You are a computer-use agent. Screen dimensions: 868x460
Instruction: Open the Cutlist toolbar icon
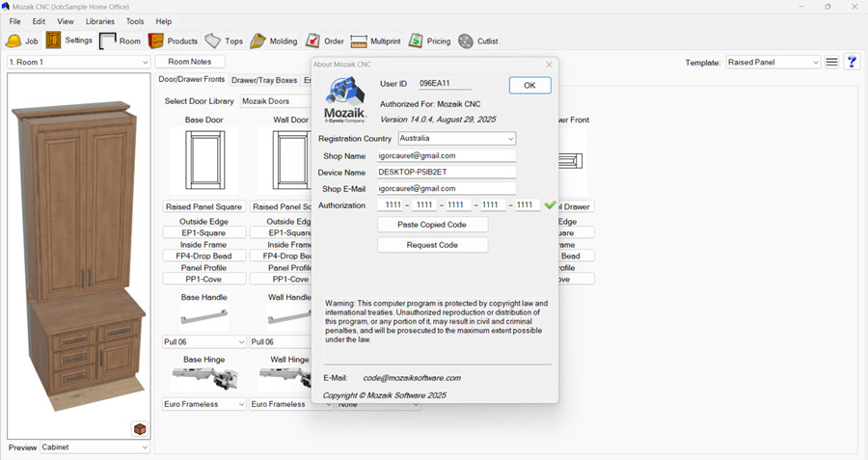click(466, 41)
